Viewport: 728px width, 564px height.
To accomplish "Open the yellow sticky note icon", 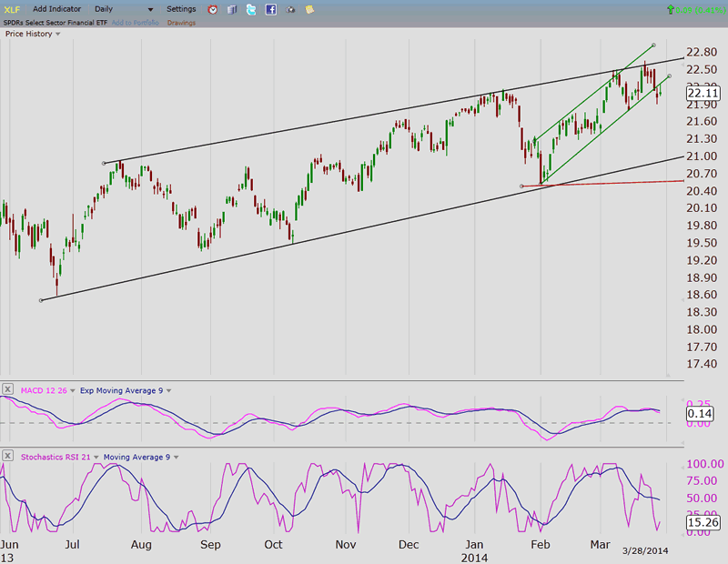I will pos(310,9).
